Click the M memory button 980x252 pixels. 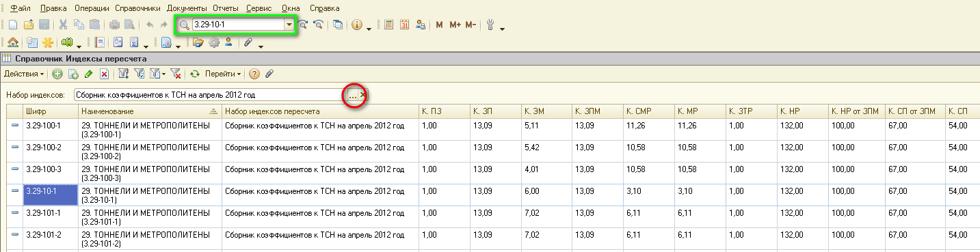[439, 25]
